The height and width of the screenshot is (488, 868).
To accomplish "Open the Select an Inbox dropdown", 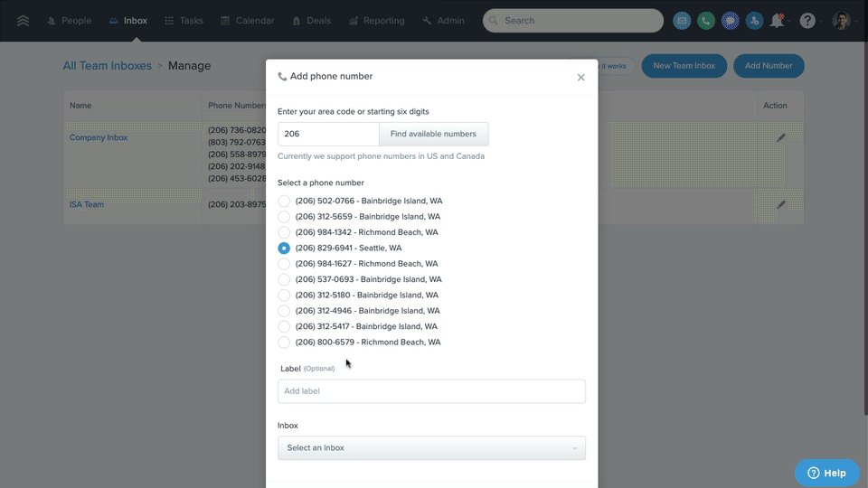I will click(x=432, y=448).
